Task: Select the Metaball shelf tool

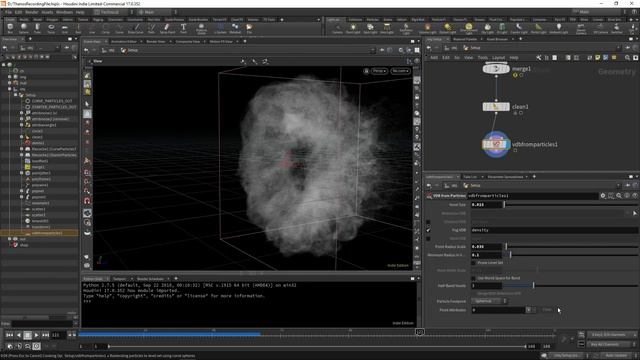Action: point(235,28)
